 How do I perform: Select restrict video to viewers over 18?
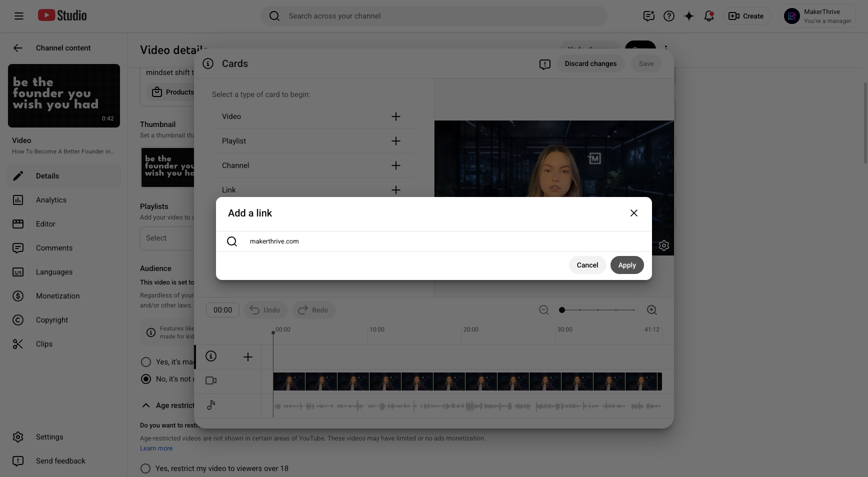tap(145, 468)
